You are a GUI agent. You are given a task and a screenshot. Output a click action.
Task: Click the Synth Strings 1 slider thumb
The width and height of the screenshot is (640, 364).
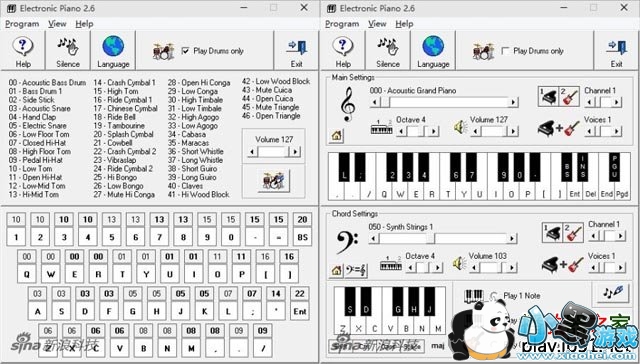(x=431, y=238)
